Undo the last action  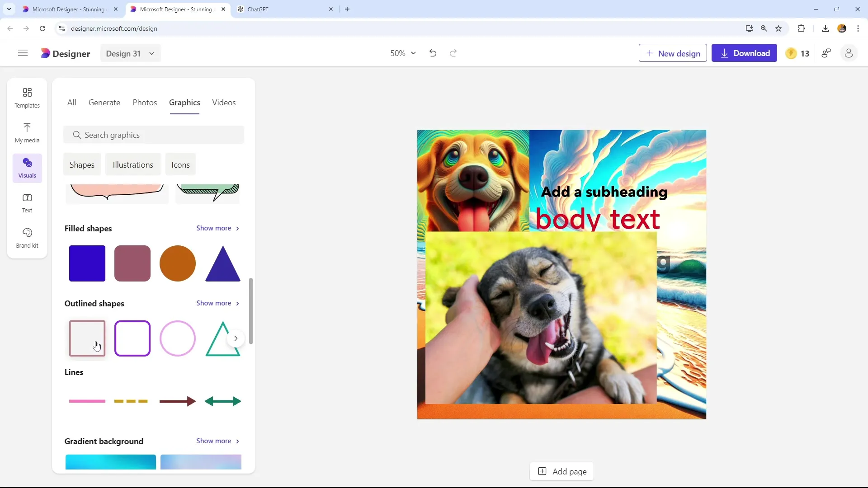(x=433, y=53)
